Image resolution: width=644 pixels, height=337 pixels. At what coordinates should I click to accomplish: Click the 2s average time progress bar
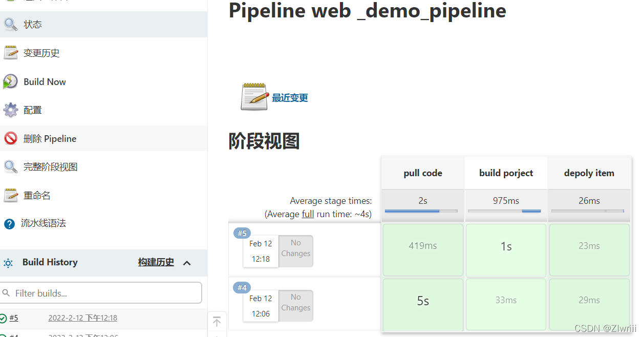(x=421, y=210)
